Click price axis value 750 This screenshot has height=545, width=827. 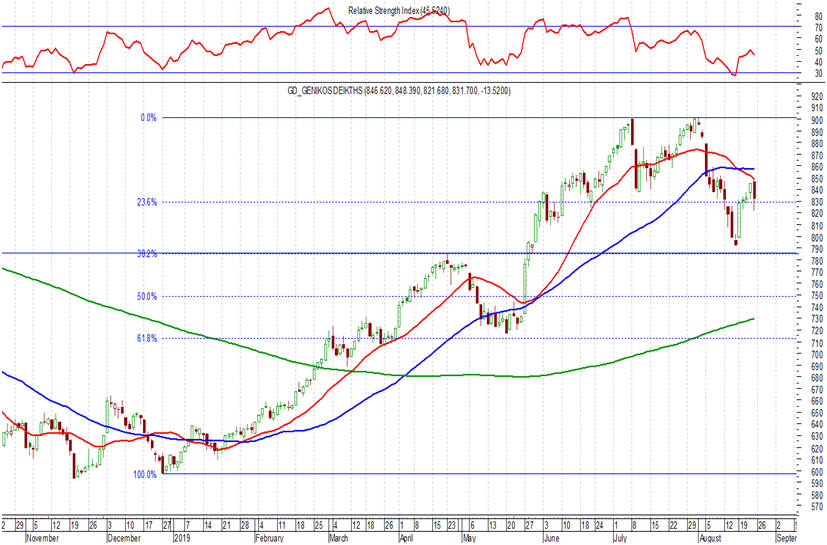818,296
